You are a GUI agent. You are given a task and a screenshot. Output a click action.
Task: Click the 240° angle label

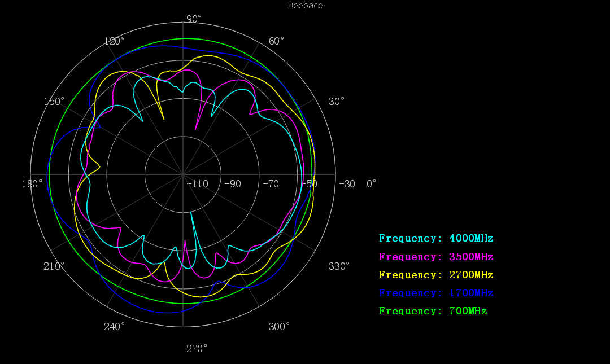tap(115, 327)
